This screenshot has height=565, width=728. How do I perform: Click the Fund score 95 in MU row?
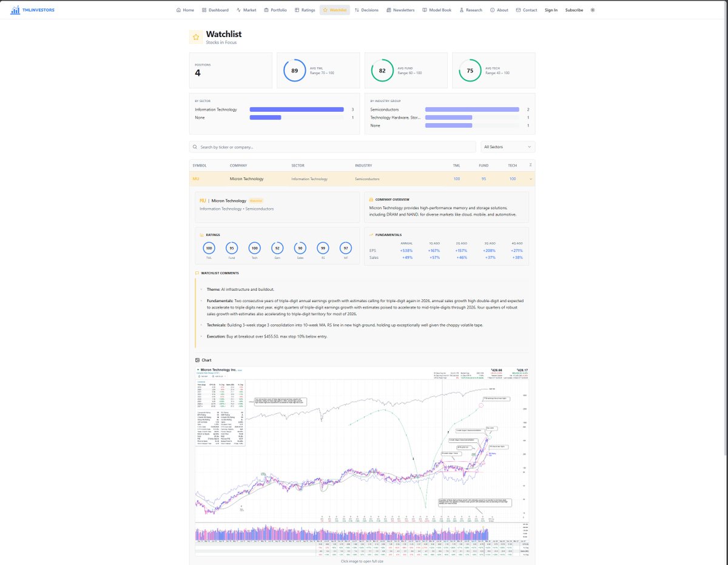(484, 179)
